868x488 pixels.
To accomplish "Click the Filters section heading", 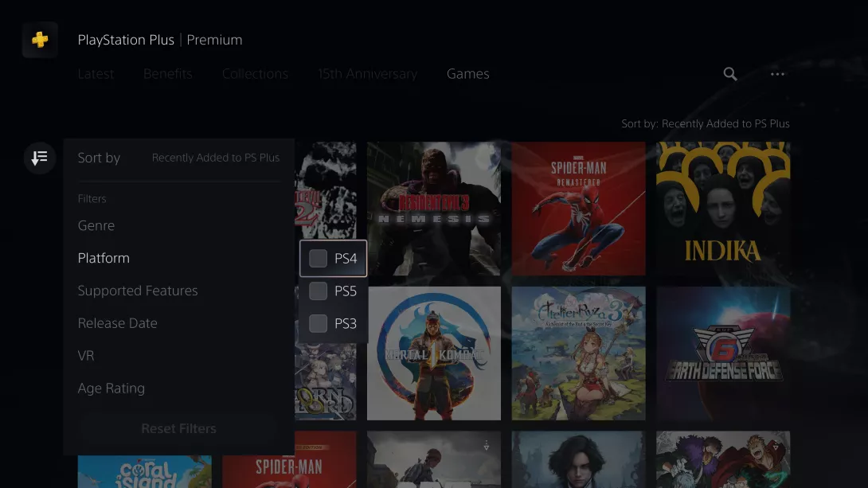I will click(92, 198).
